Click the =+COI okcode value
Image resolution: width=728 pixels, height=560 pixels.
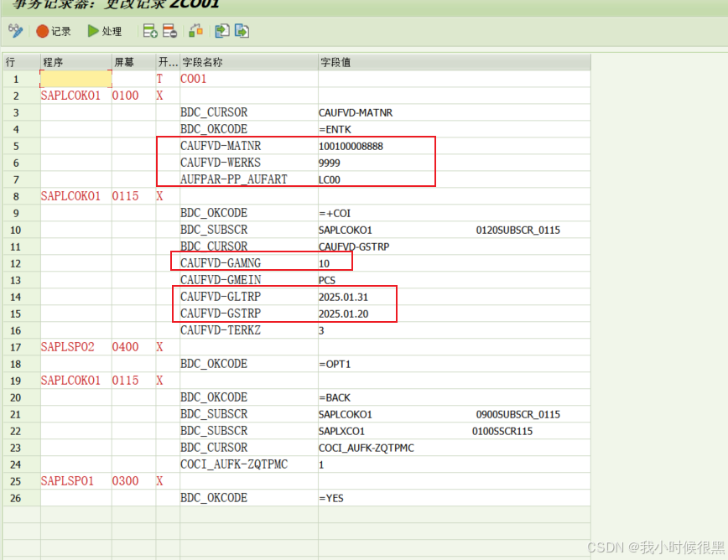(335, 214)
